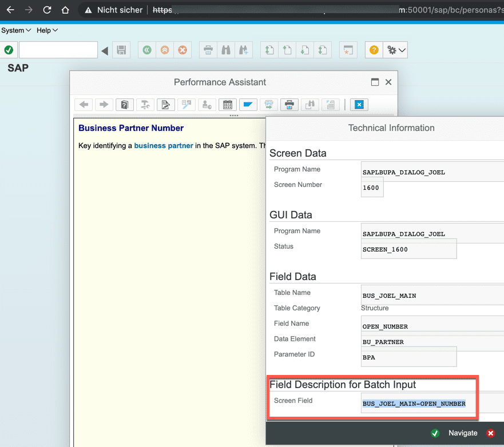Click the green checkmark in Technical Information footer
Viewport: 504px width, 447px height.
coord(435,433)
